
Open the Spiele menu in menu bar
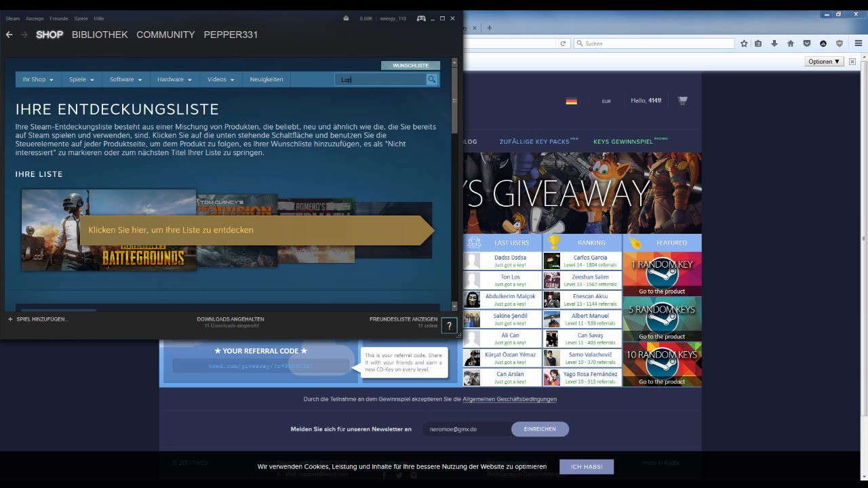click(x=81, y=18)
